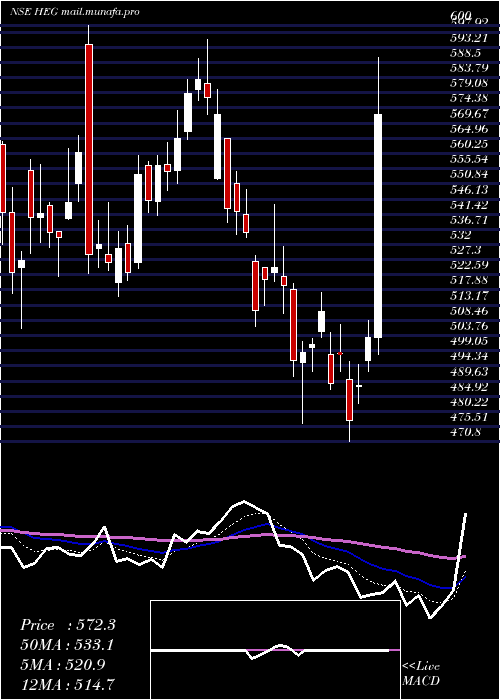Click the 569.67 price level label

click(x=468, y=113)
